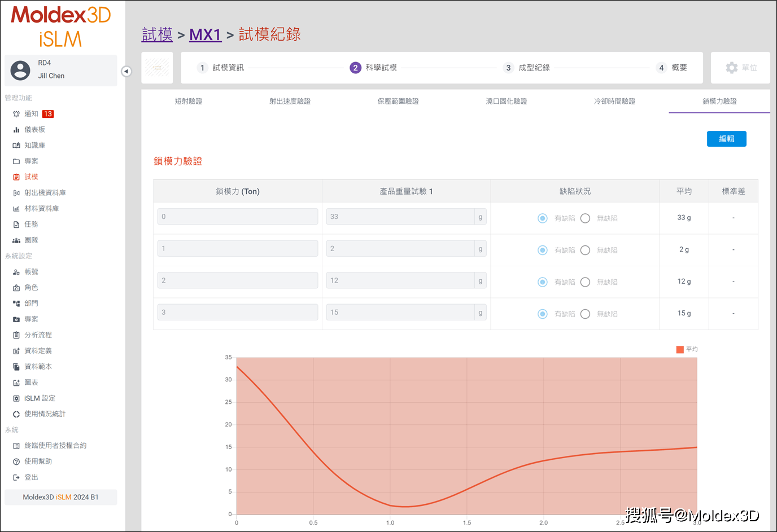Click the 編輯 edit button
Viewport: 777px width, 532px height.
(x=727, y=138)
